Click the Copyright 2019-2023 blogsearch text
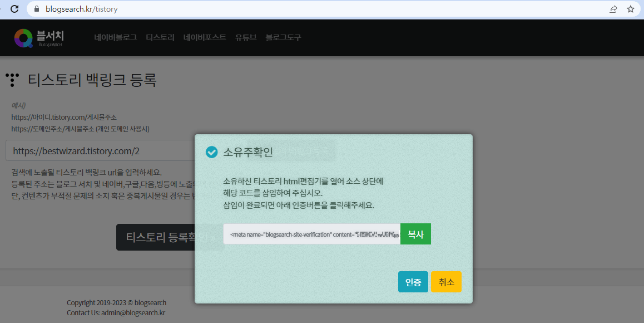 click(x=117, y=303)
